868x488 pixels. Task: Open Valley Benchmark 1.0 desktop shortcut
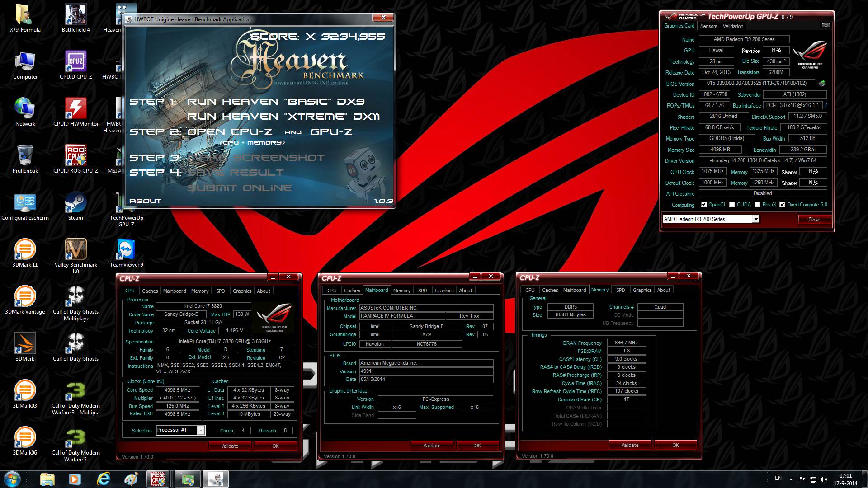tap(75, 256)
